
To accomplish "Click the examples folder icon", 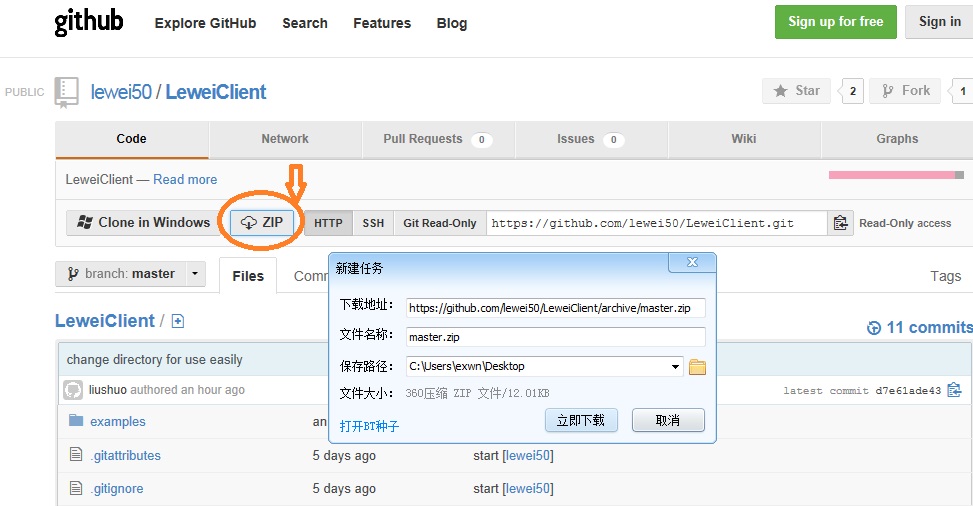I will tap(76, 421).
